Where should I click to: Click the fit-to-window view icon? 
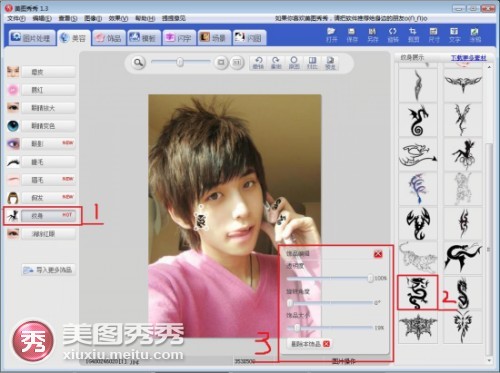click(221, 62)
